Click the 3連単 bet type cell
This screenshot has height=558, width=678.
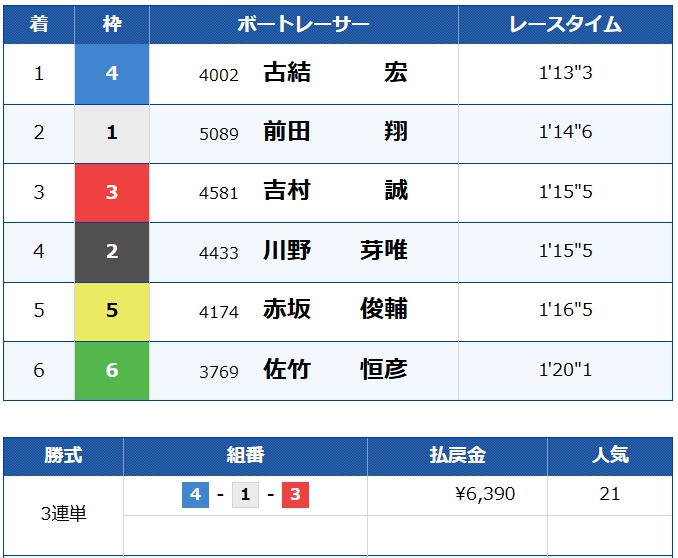click(x=63, y=514)
